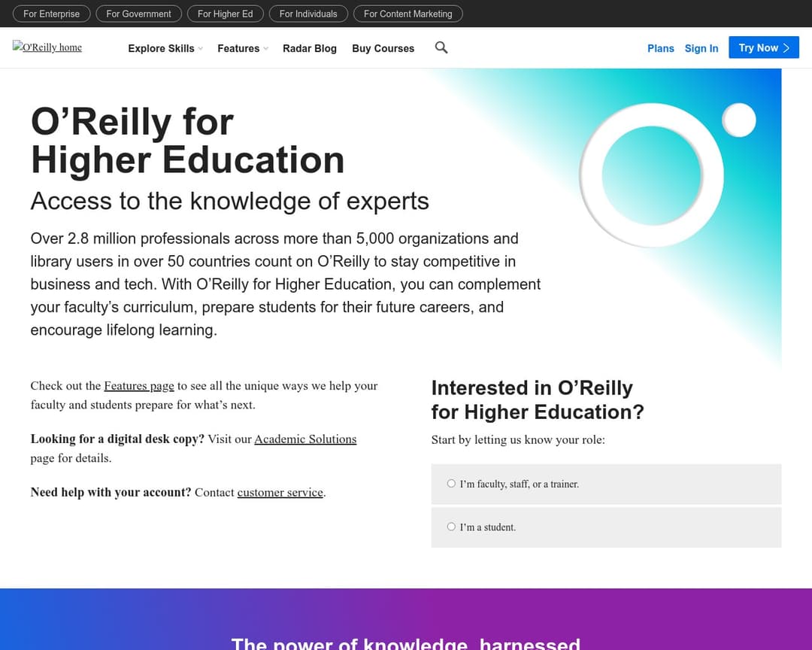Switch to For Enterprise tab
The height and width of the screenshot is (650, 812).
pos(51,14)
